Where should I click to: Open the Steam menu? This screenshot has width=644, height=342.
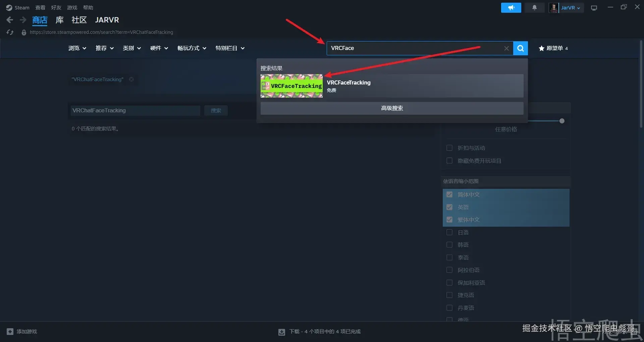click(22, 7)
